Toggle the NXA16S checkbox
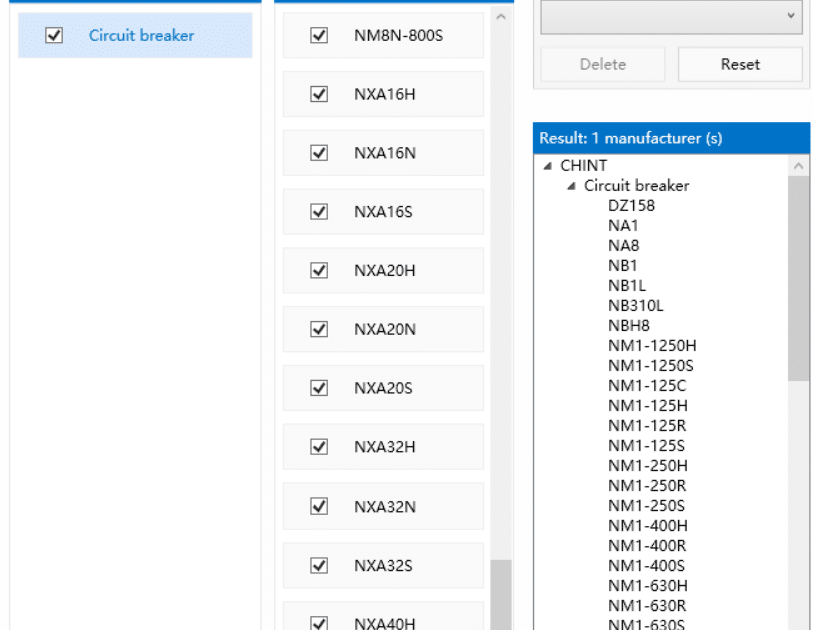The width and height of the screenshot is (813, 630). point(319,212)
